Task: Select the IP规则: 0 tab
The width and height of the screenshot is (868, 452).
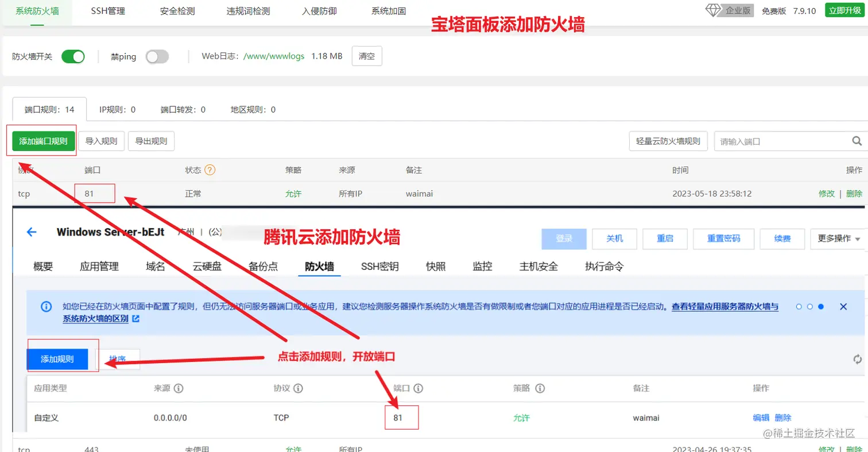Action: [x=117, y=109]
